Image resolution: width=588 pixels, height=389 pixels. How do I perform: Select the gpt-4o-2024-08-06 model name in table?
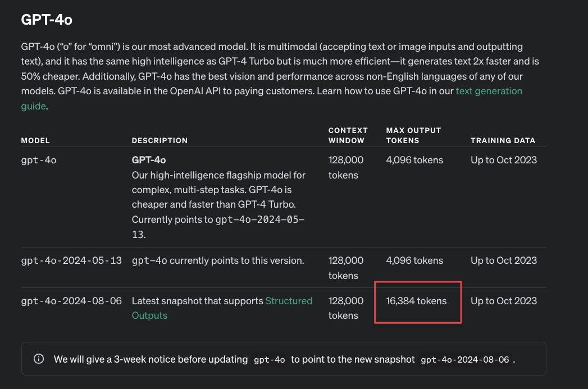(71, 301)
